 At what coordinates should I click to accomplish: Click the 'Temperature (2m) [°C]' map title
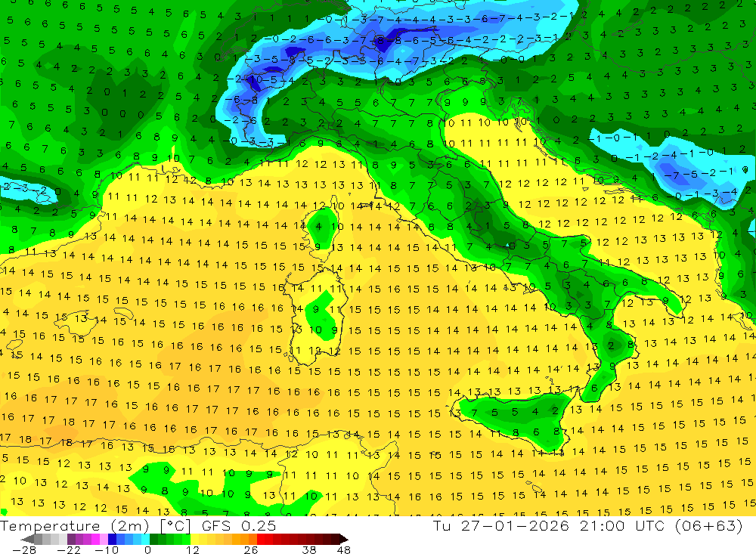(95, 525)
